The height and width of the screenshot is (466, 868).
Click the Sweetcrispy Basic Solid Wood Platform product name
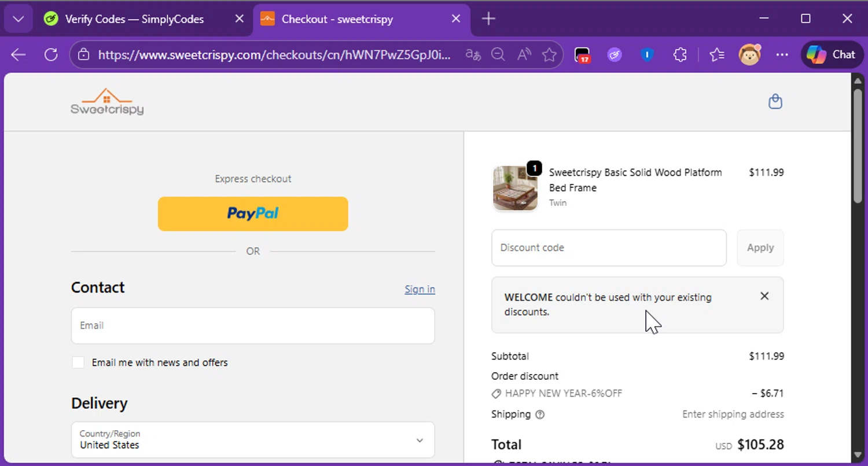pos(635,180)
